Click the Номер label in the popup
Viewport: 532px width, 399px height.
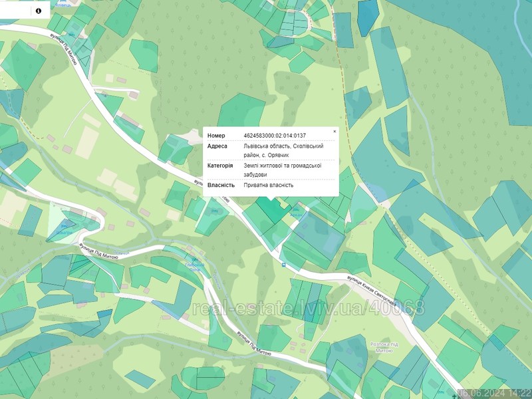[216, 136]
